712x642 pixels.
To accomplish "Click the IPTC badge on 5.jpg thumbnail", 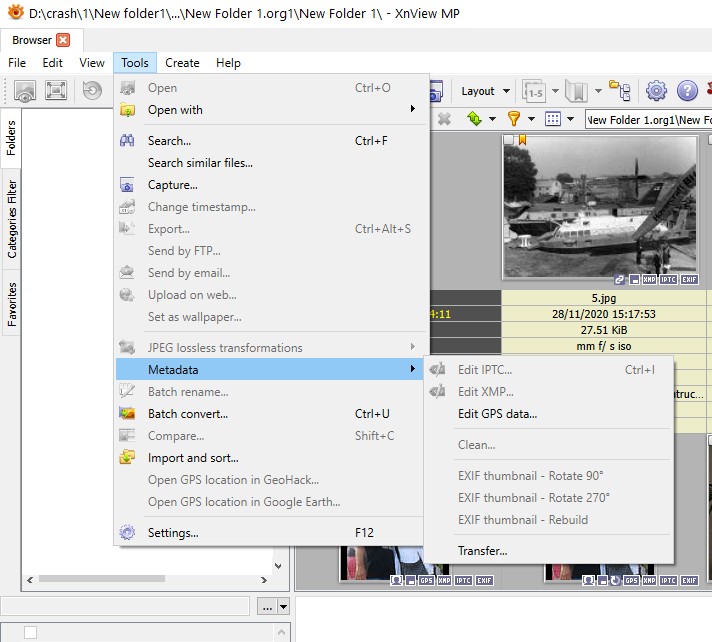I will (x=668, y=281).
